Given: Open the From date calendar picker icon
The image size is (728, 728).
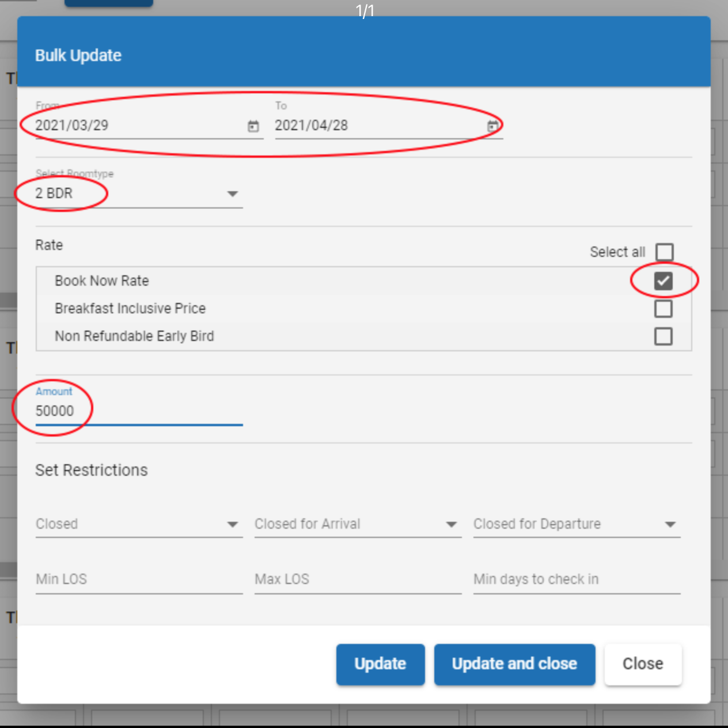Looking at the screenshot, I should pyautogui.click(x=253, y=126).
